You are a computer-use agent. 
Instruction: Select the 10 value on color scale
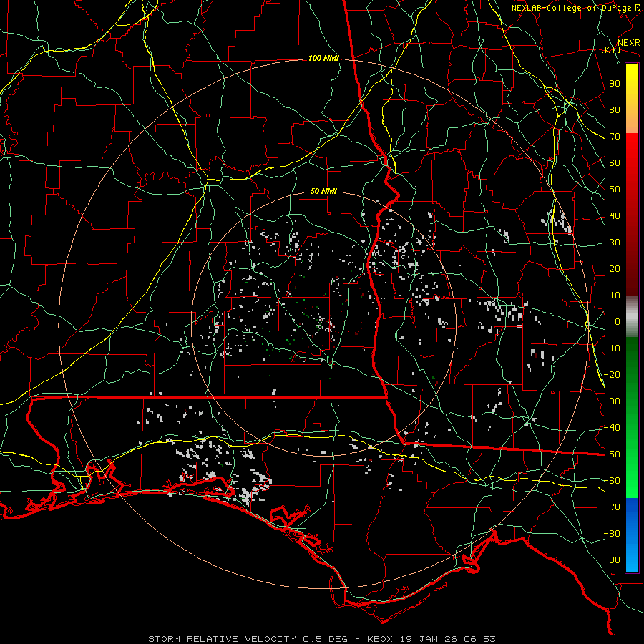[615, 296]
